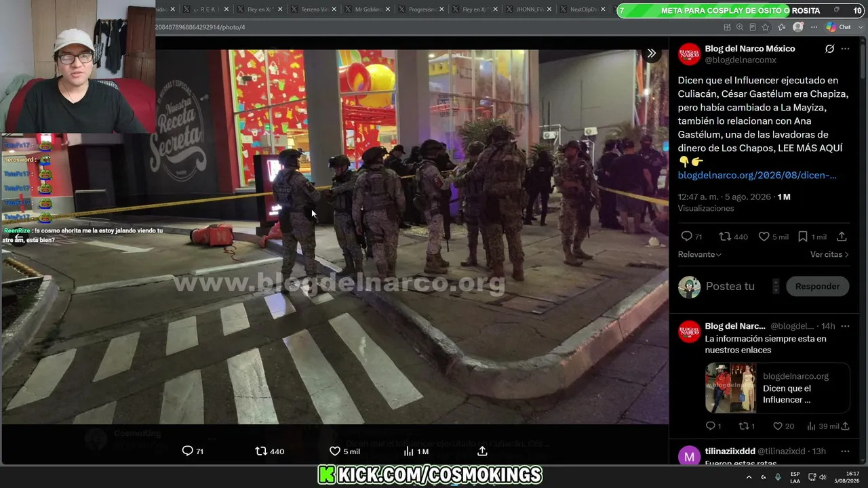The height and width of the screenshot is (488, 868).
Task: Open more options on the 14h reply
Action: pyautogui.click(x=845, y=326)
